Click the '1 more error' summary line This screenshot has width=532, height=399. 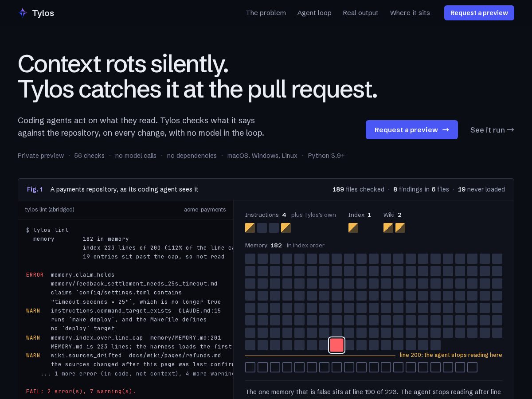[137, 374]
